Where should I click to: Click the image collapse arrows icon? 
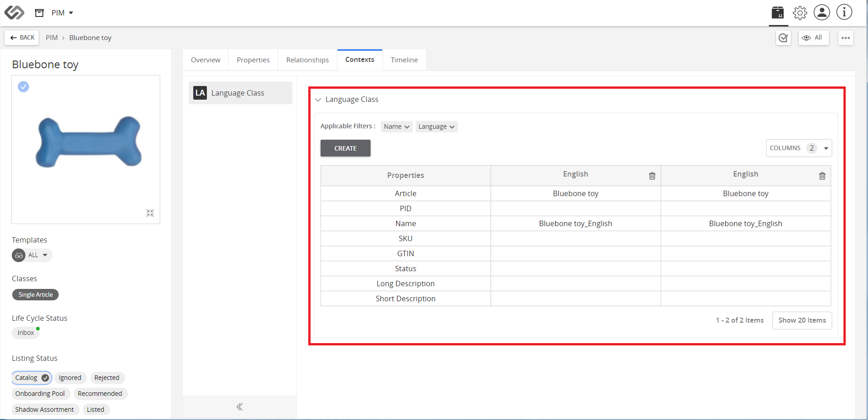pos(150,213)
